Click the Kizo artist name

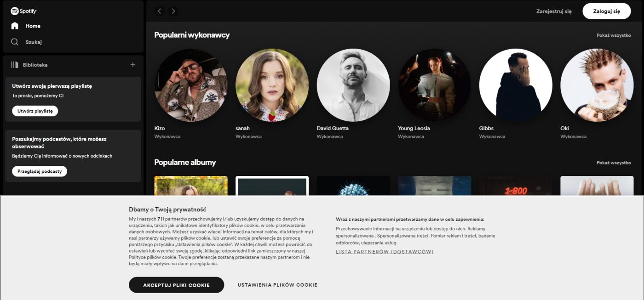(160, 128)
